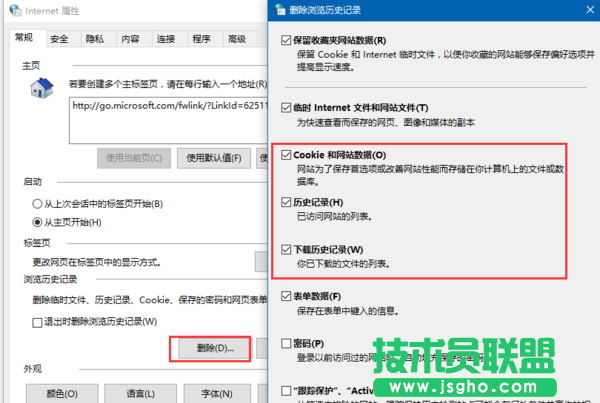Check 退出时删除浏览历史记录(W)
Viewport: 600px width, 403px height.
[37, 323]
